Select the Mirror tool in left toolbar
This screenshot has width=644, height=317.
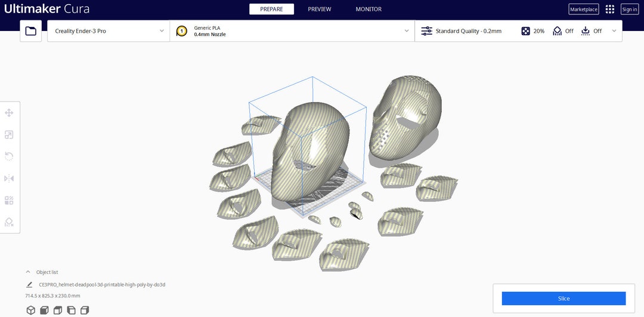tap(9, 178)
